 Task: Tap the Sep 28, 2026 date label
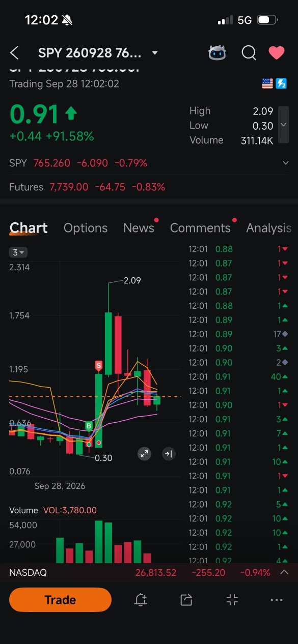pyautogui.click(x=60, y=486)
